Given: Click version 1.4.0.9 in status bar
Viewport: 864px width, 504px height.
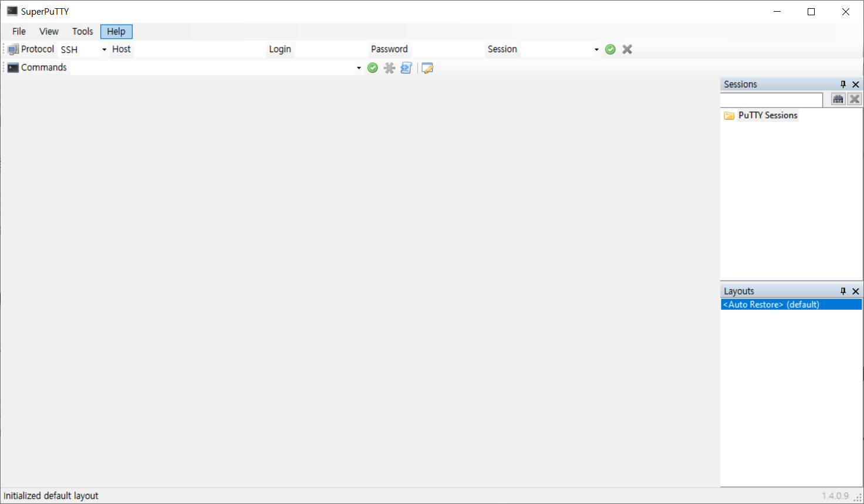Looking at the screenshot, I should coord(835,496).
